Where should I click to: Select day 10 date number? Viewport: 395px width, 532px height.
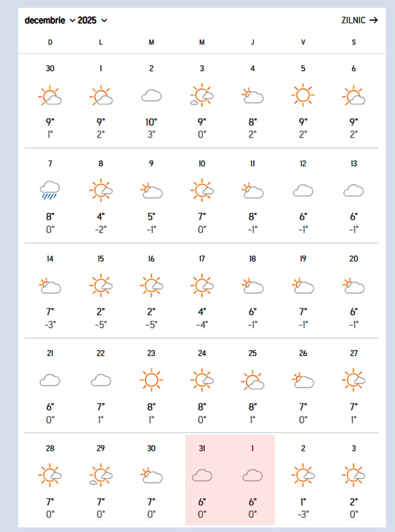pos(202,164)
